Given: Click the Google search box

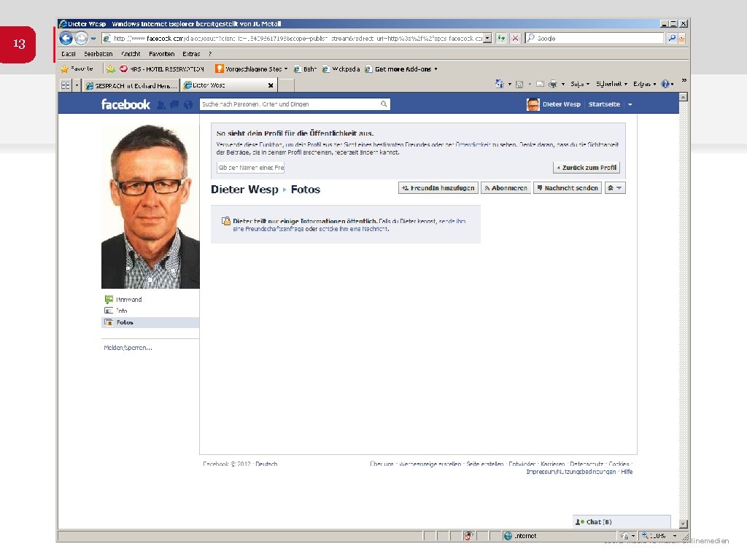Looking at the screenshot, I should tap(594, 38).
